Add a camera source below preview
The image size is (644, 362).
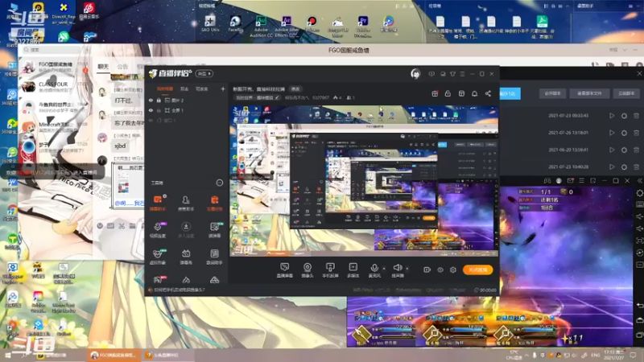[x=308, y=270]
